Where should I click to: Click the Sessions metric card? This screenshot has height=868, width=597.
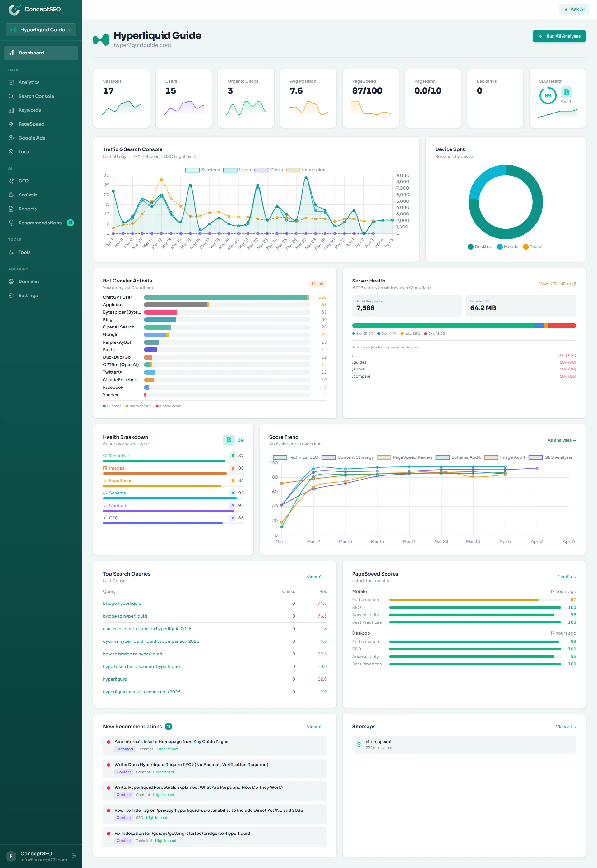coord(121,98)
